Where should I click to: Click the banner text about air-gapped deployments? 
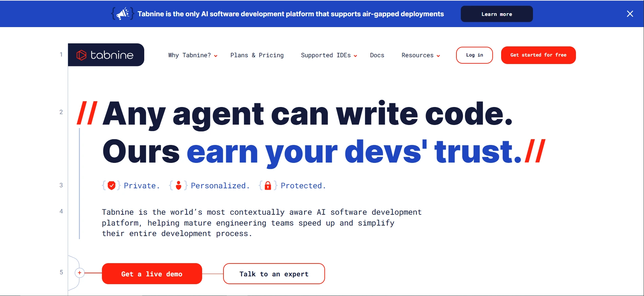tap(291, 14)
